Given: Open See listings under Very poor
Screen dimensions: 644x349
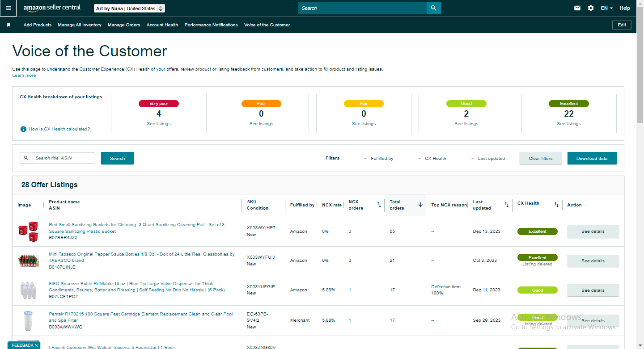Looking at the screenshot, I should (159, 124).
